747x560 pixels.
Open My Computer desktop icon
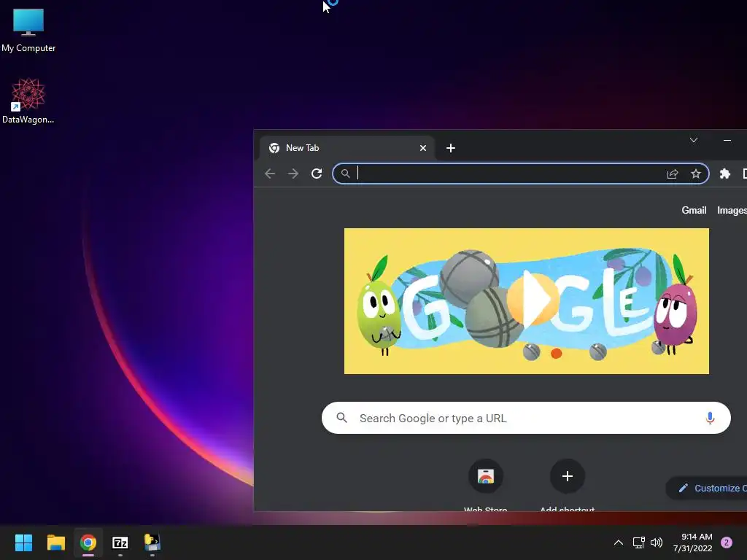(x=28, y=31)
